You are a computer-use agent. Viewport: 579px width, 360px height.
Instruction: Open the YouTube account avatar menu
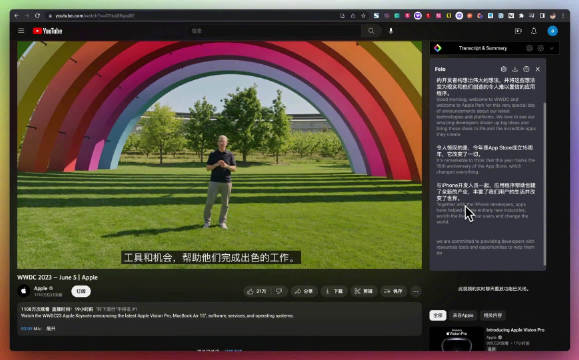(552, 31)
